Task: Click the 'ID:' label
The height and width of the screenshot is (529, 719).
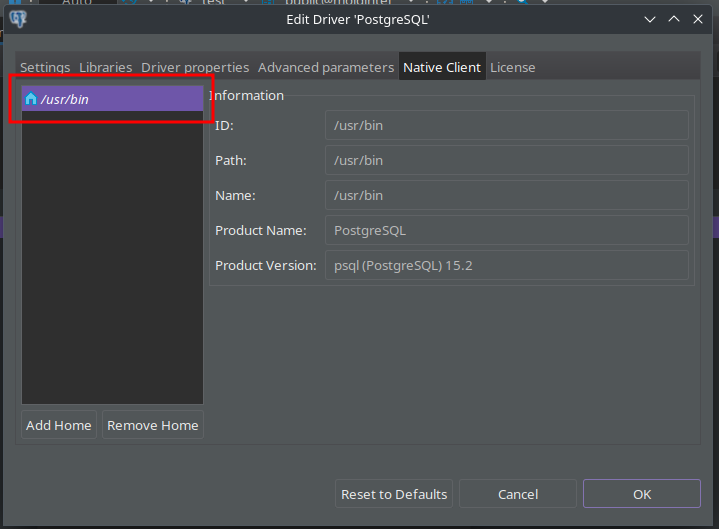Action: (x=224, y=125)
